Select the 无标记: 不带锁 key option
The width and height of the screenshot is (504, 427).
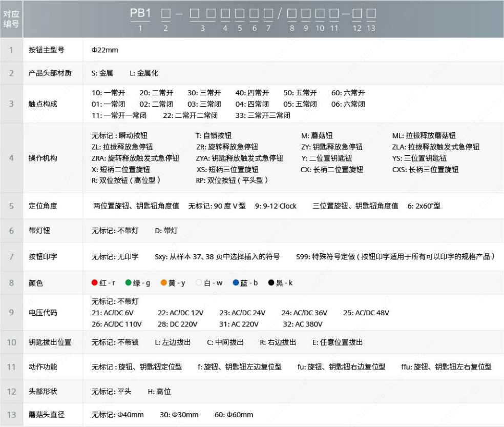point(116,342)
